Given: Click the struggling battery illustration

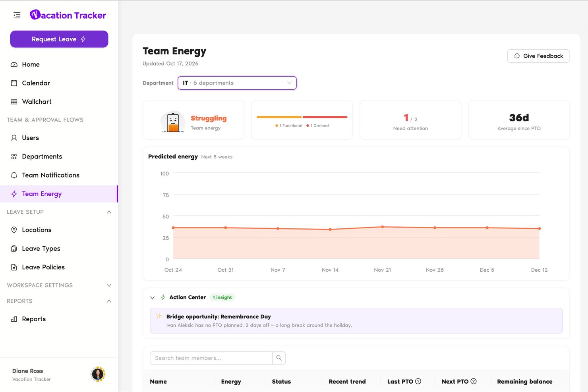Looking at the screenshot, I should click(173, 122).
